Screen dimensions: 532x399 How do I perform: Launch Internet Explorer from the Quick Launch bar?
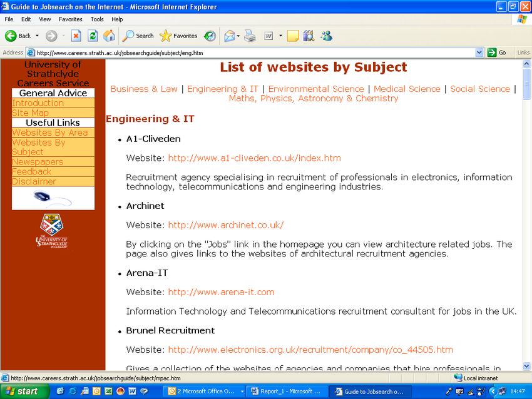point(72,391)
